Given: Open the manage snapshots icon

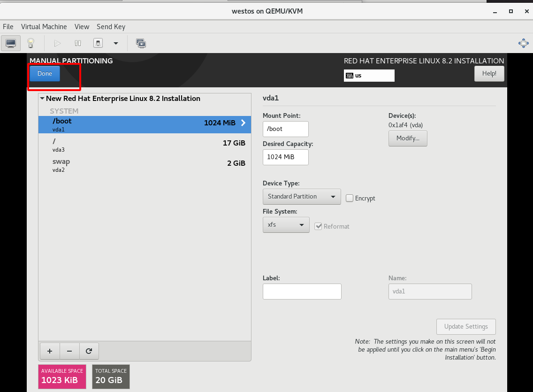Looking at the screenshot, I should pos(141,43).
